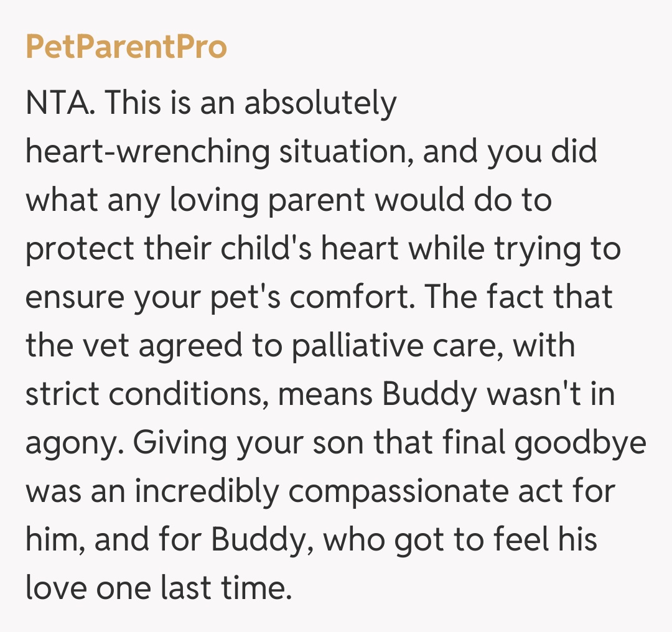The width and height of the screenshot is (672, 632).
Task: Click the 'NTA' verdict at comment start
Action: pos(59,103)
